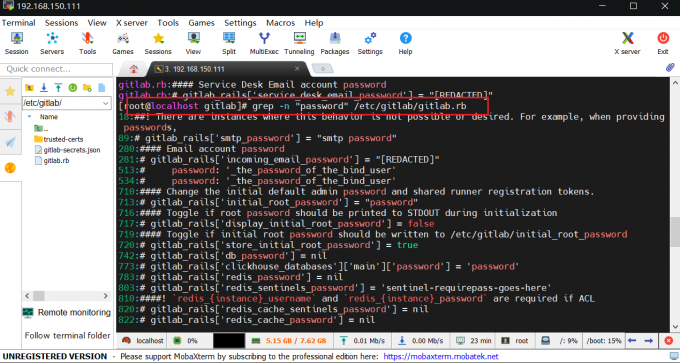Collapse the Name column tree arrow
This screenshot has height=363, width=680.
(x=29, y=117)
